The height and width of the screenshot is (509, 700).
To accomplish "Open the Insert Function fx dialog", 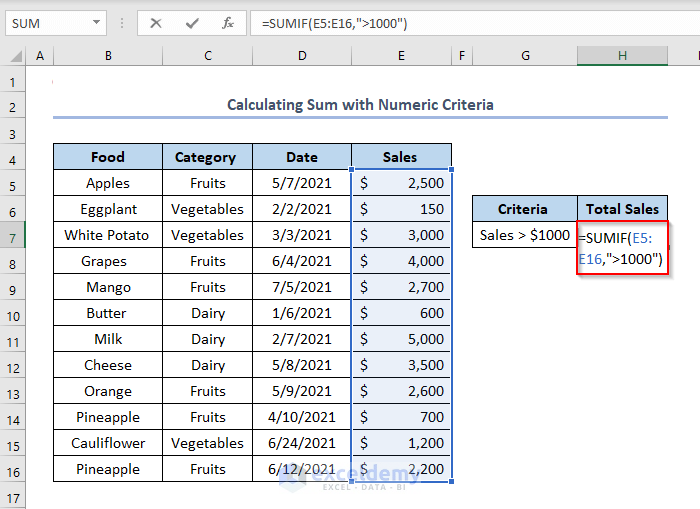I will pos(228,23).
